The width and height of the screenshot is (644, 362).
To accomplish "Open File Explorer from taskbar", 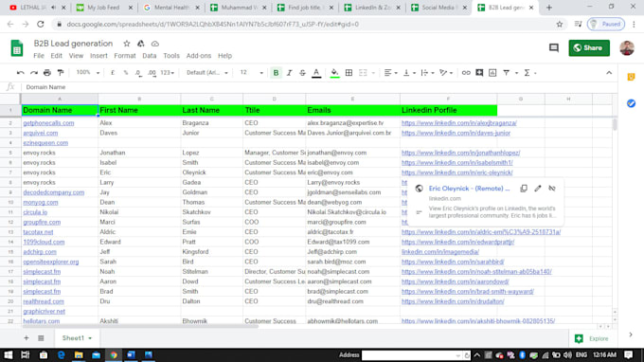I will [x=79, y=355].
